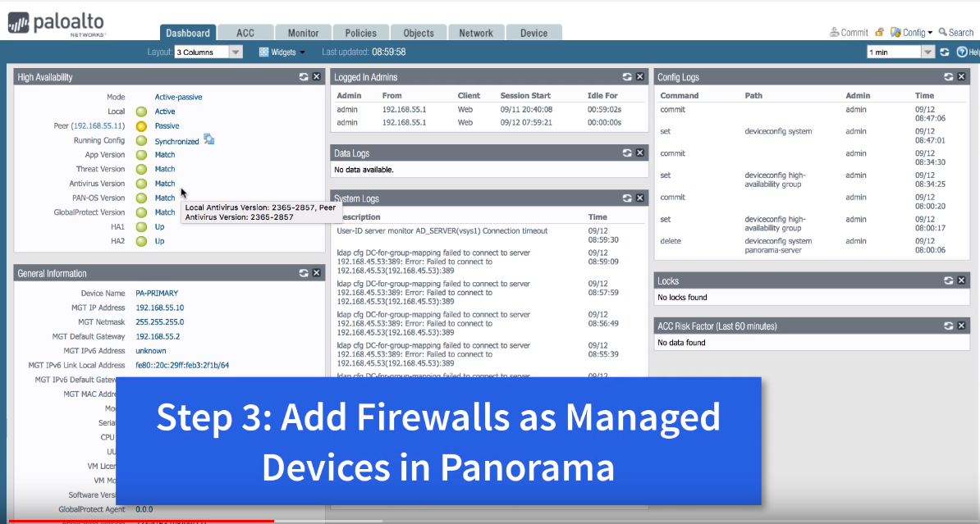Open the peer link 192.168.55.11

point(98,126)
